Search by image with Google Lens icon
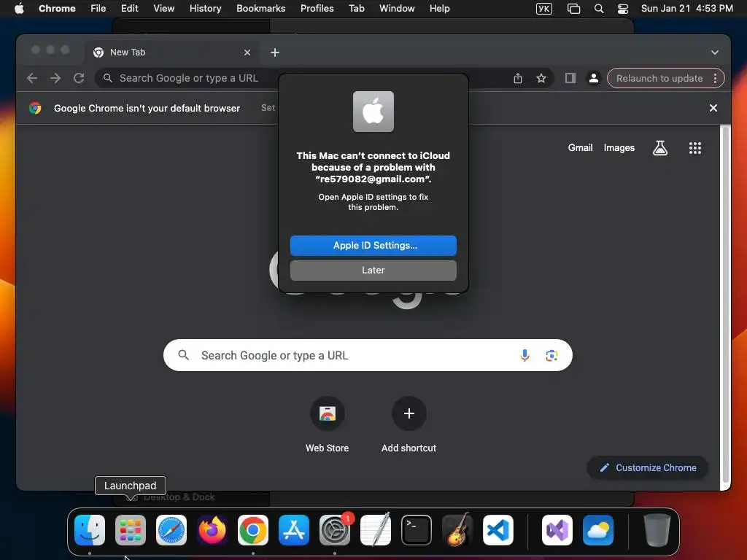This screenshot has width=747, height=560. coord(551,355)
